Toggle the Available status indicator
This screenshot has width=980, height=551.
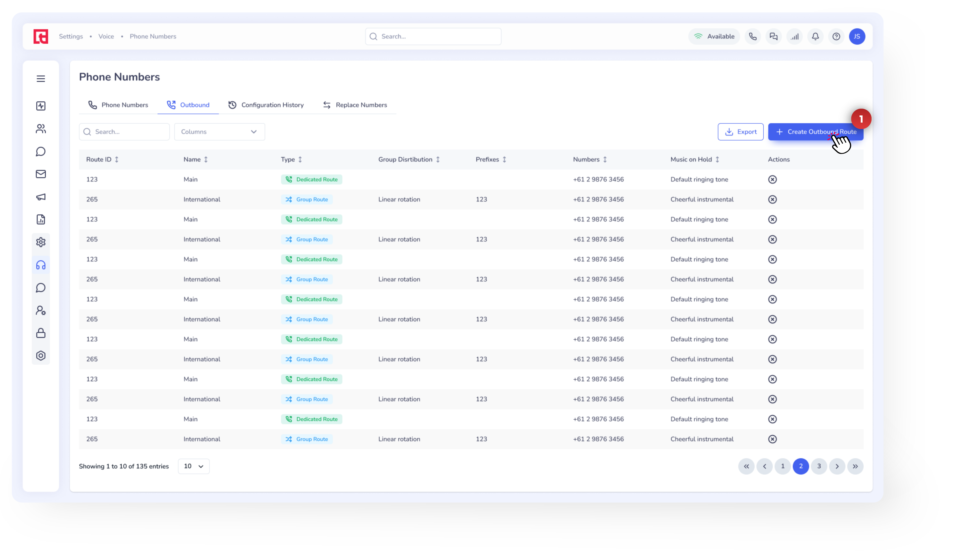[714, 37]
